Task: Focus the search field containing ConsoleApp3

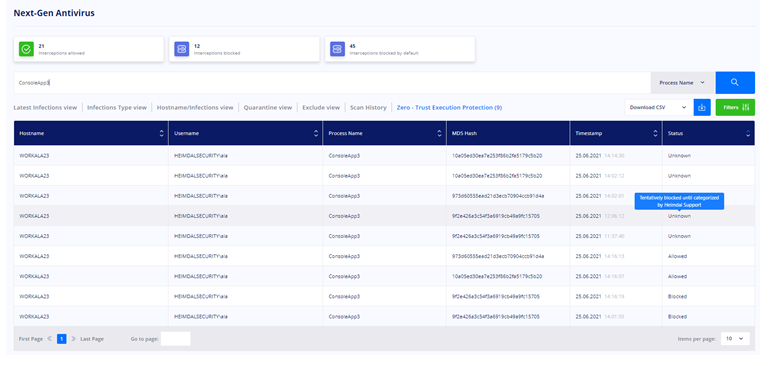Action: [332, 83]
